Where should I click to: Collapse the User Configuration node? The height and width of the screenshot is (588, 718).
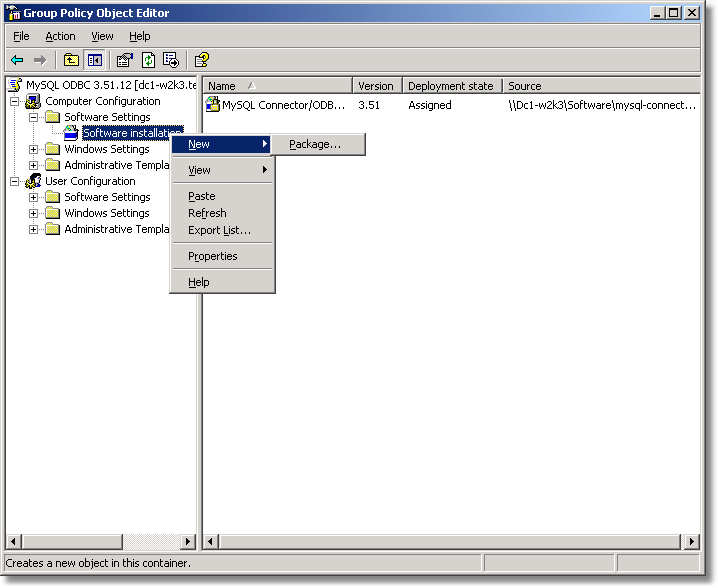(15, 181)
